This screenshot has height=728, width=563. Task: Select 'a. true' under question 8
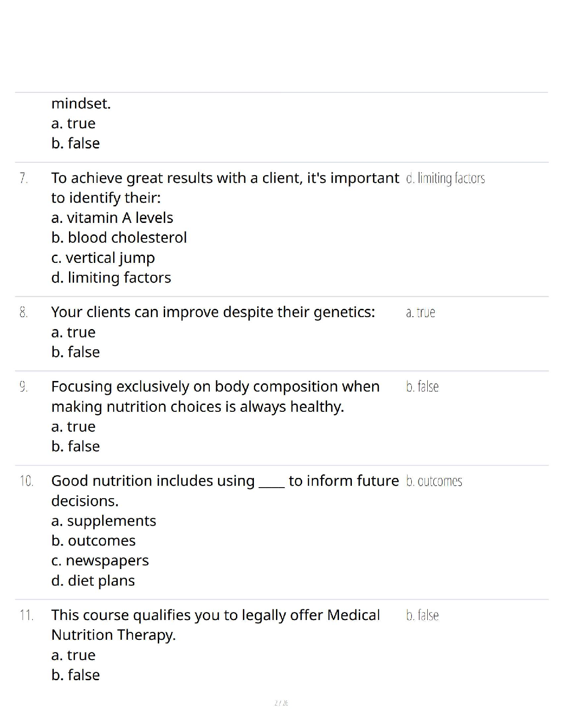click(74, 332)
